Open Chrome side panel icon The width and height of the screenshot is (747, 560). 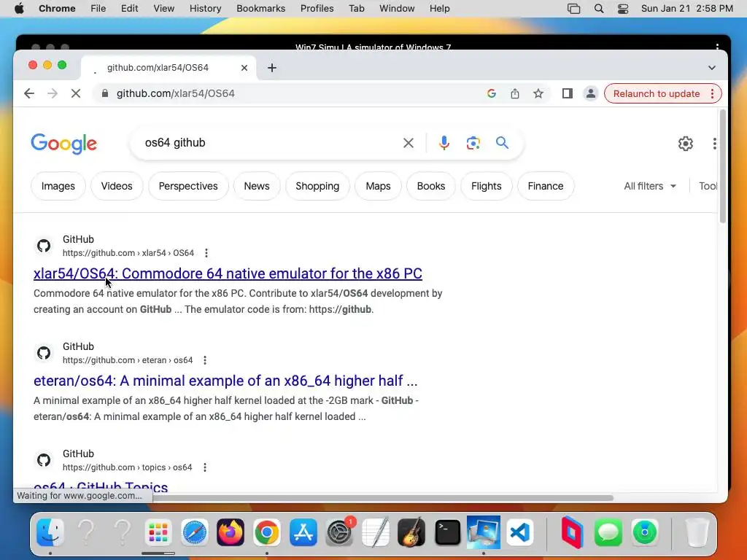pyautogui.click(x=567, y=93)
